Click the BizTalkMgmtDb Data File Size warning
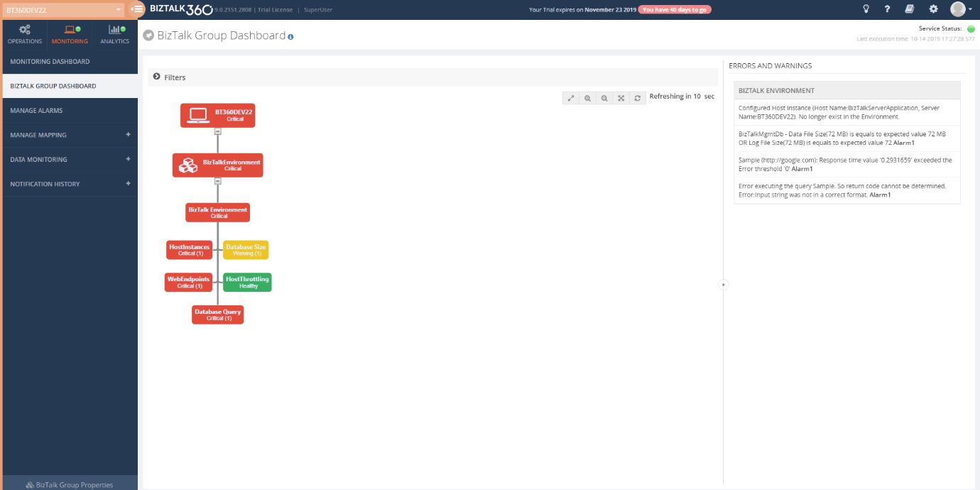This screenshot has width=980, height=490. [847, 138]
